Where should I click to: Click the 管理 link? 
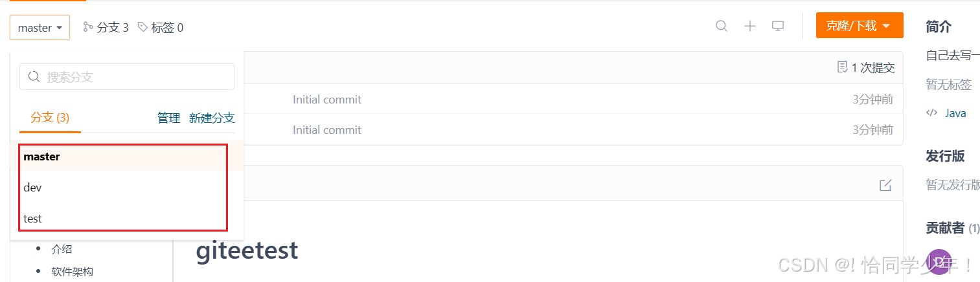(169, 118)
